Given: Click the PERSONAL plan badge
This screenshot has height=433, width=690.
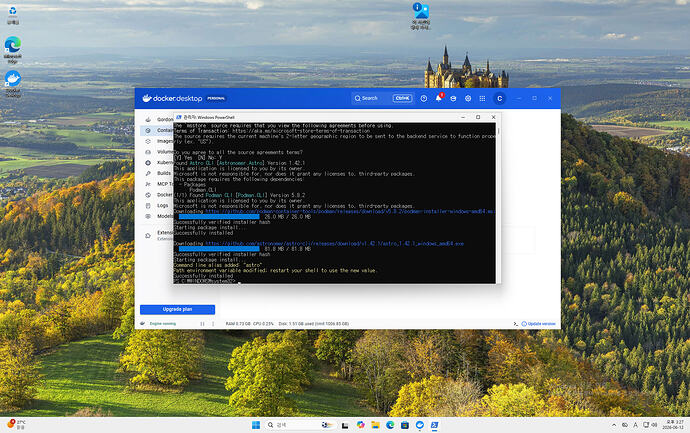Looking at the screenshot, I should tap(216, 98).
